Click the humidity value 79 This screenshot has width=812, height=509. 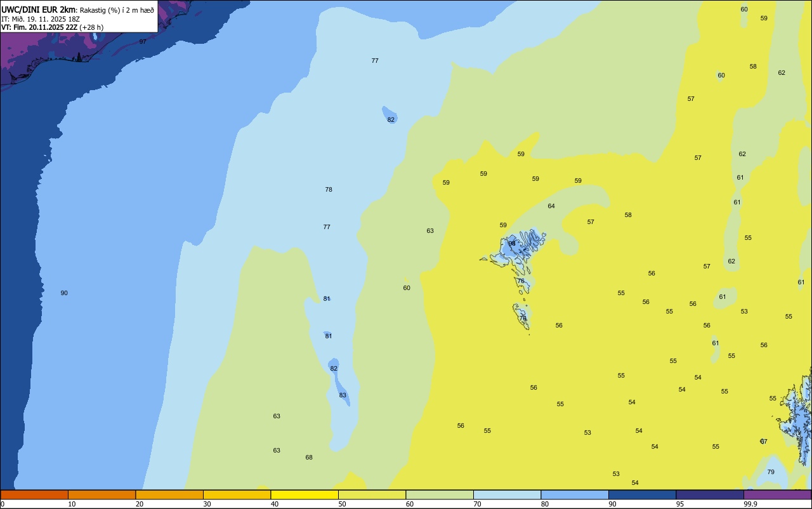(x=771, y=472)
